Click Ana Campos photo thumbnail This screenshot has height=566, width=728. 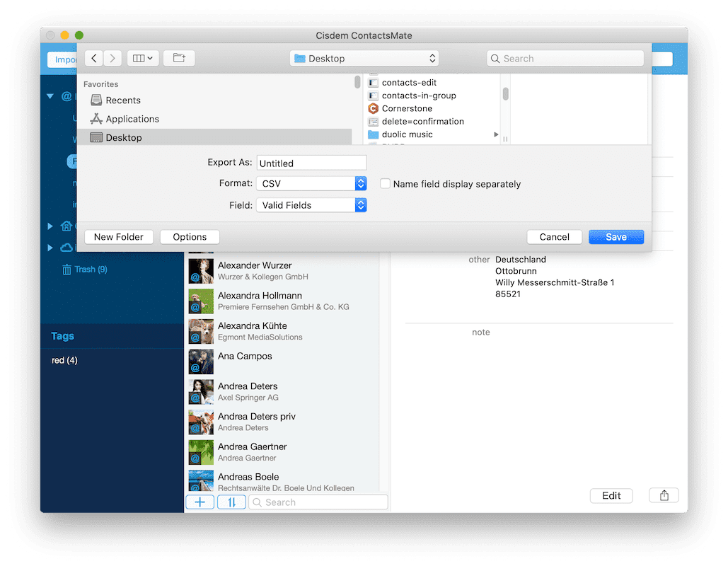201,362
